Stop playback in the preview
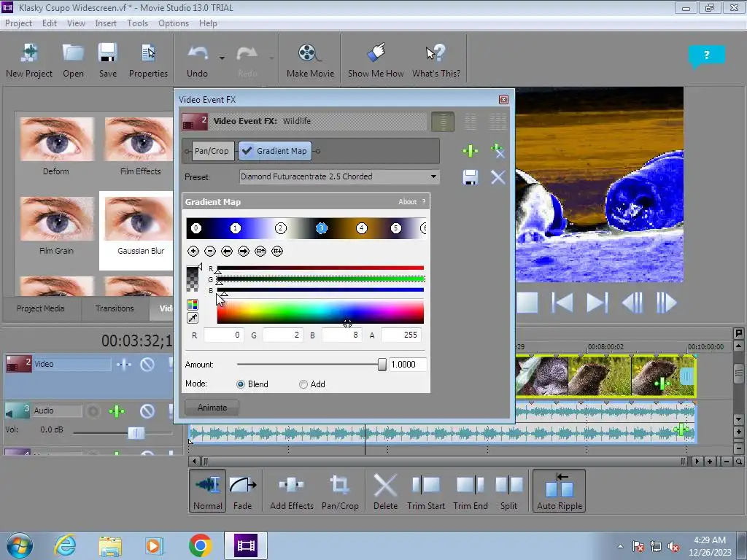Image resolution: width=747 pixels, height=560 pixels. pos(527,303)
